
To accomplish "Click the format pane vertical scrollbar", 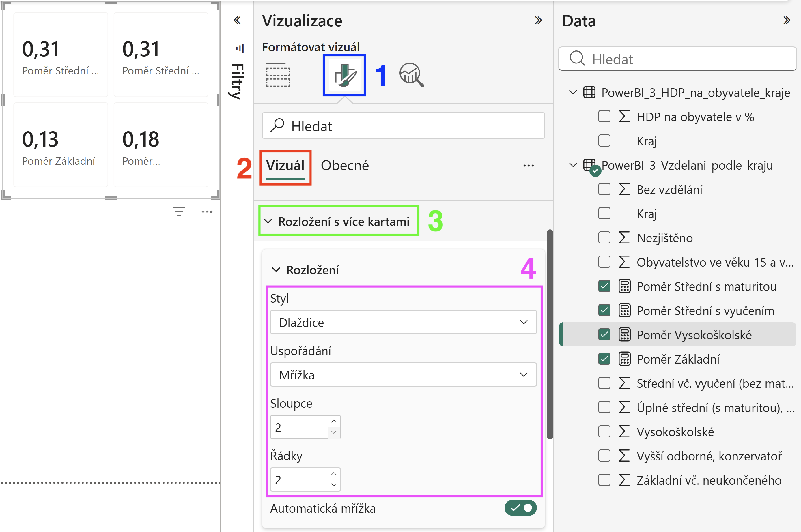I will 550,334.
